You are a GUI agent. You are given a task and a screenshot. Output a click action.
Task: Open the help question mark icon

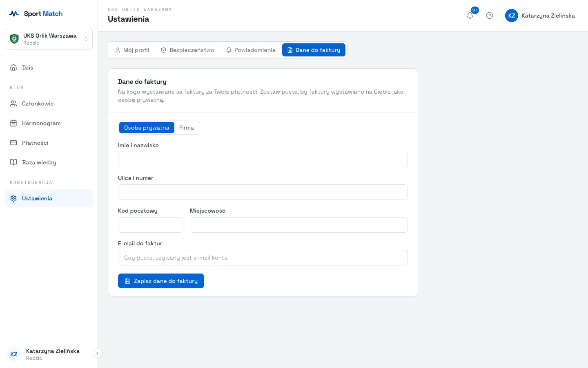490,16
